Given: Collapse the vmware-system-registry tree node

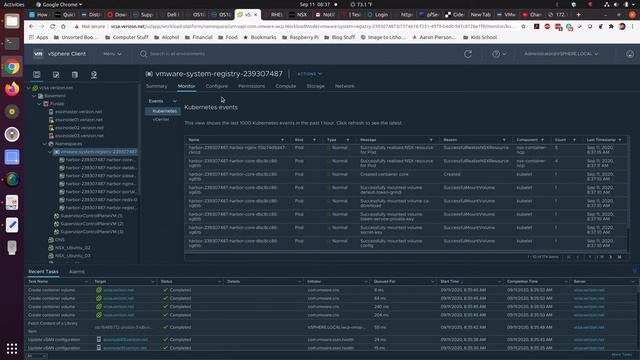Looking at the screenshot, I should [x=50, y=152].
